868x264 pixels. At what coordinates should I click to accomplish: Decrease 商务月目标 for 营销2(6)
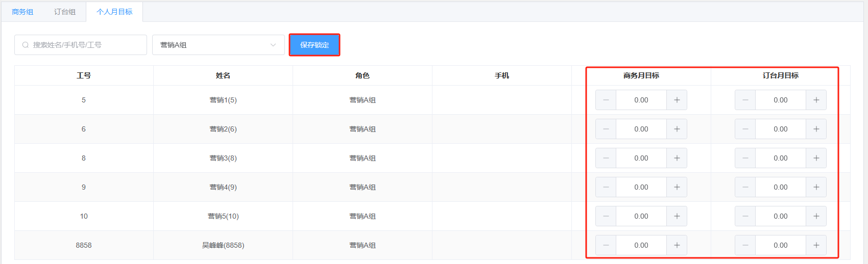[606, 129]
